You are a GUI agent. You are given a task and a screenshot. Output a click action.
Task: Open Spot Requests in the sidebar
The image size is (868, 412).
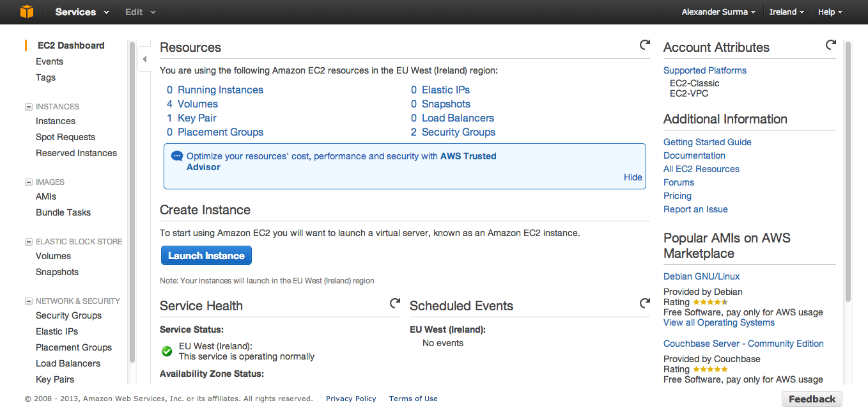pyautogui.click(x=65, y=137)
